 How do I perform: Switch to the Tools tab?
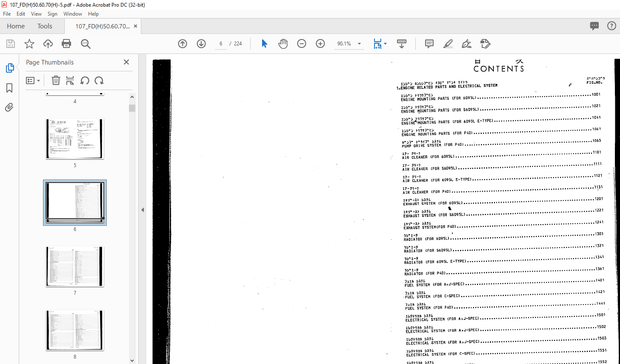pyautogui.click(x=45, y=26)
